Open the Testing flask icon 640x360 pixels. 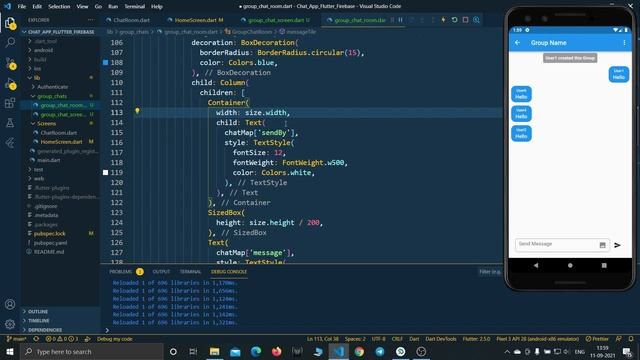[x=10, y=122]
